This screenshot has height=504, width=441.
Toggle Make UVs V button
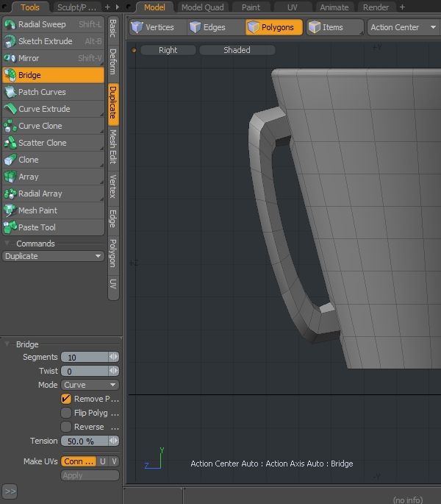114,461
